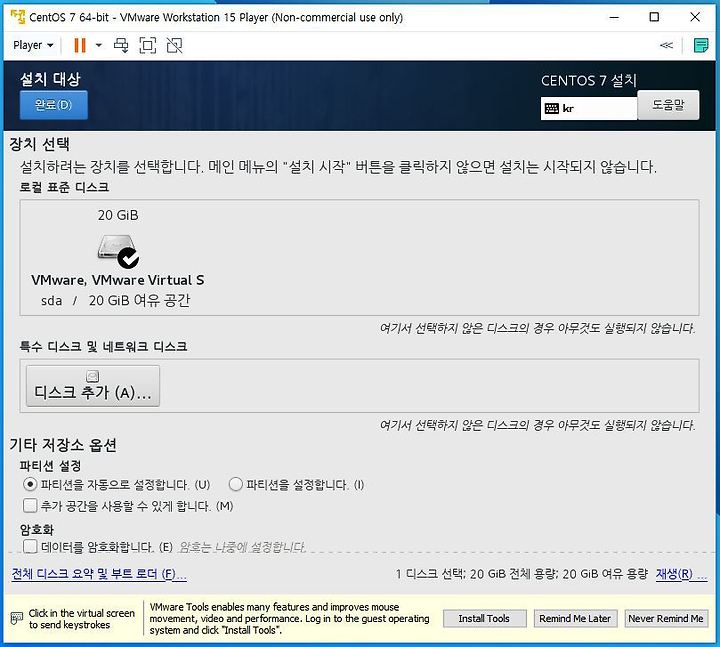Choose manual partition setup radio button
The width and height of the screenshot is (720, 647).
click(236, 484)
